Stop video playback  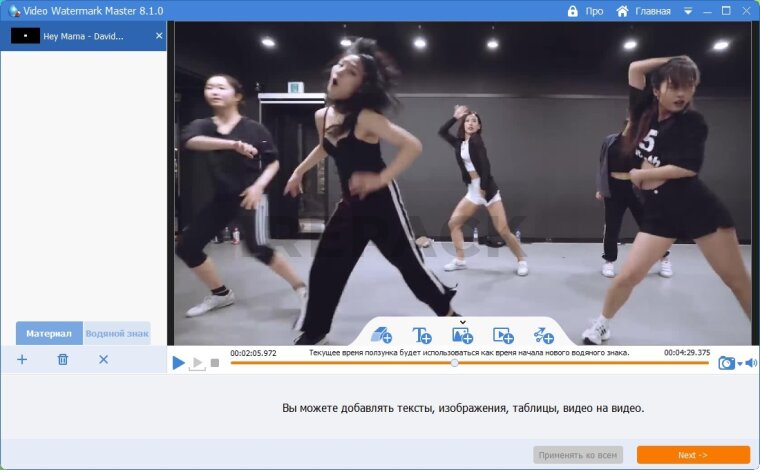coord(215,363)
